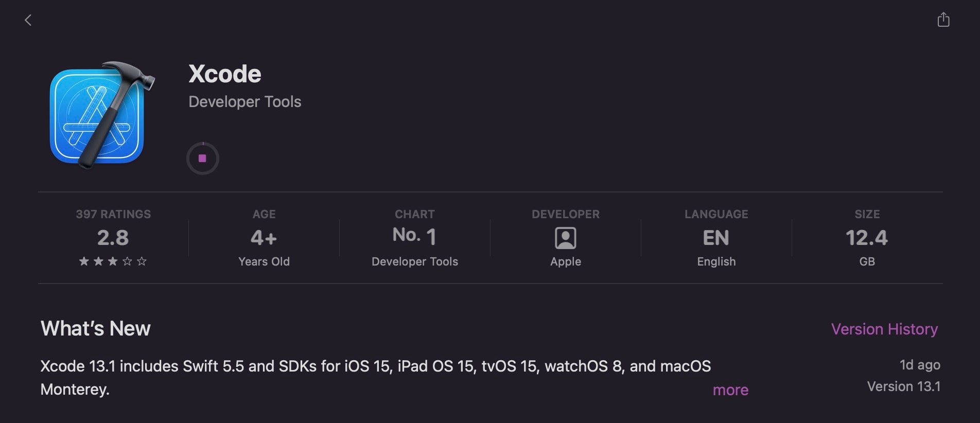Screen dimensions: 980x423
Task: Click the three-star rating row
Action: coord(113,261)
